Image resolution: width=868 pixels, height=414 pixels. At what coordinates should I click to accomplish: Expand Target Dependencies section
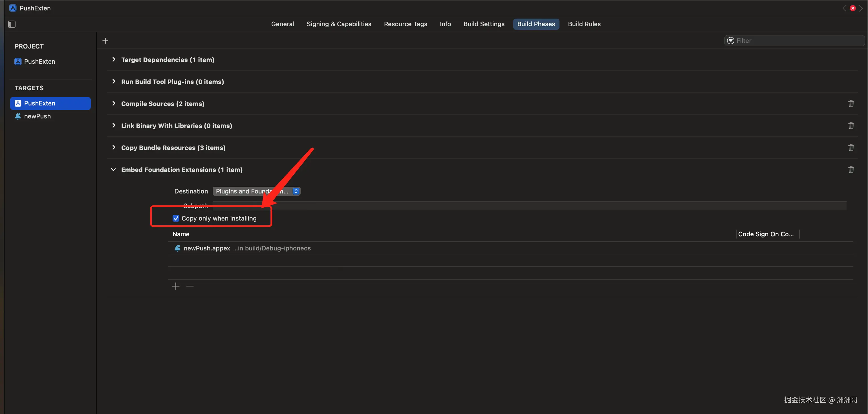point(114,60)
